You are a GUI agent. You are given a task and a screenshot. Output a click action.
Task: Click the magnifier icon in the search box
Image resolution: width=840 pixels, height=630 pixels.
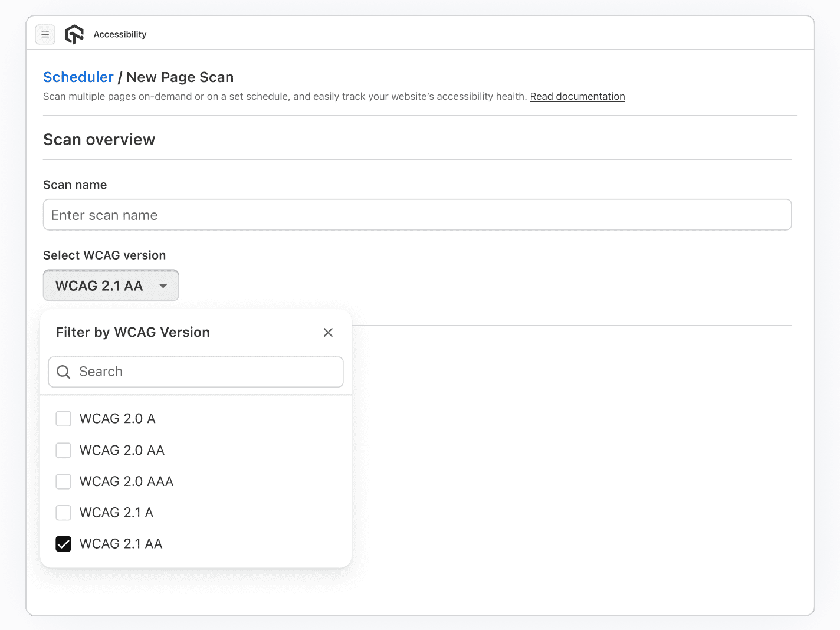coord(64,372)
